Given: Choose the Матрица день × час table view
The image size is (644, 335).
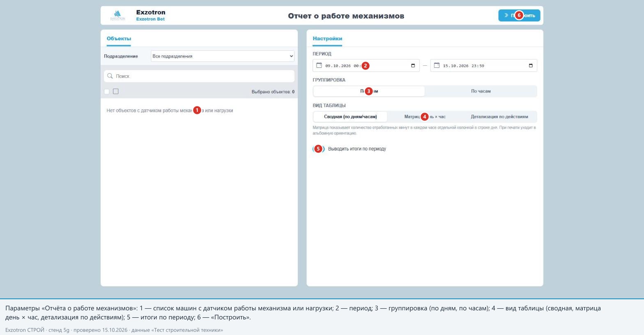Looking at the screenshot, I should point(425,117).
